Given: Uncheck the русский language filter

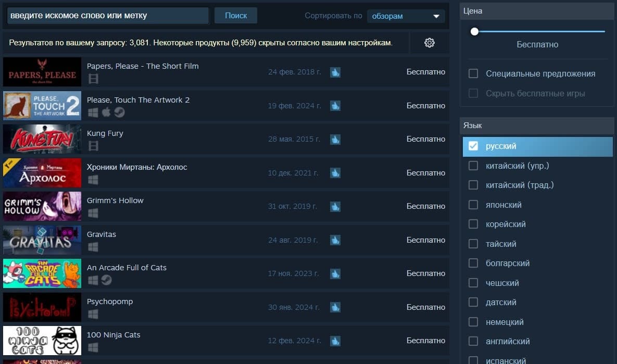Looking at the screenshot, I should pos(473,146).
